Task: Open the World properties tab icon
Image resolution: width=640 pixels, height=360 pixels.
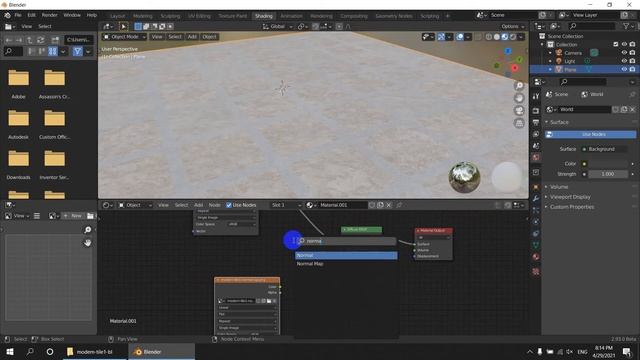Action: (x=536, y=158)
